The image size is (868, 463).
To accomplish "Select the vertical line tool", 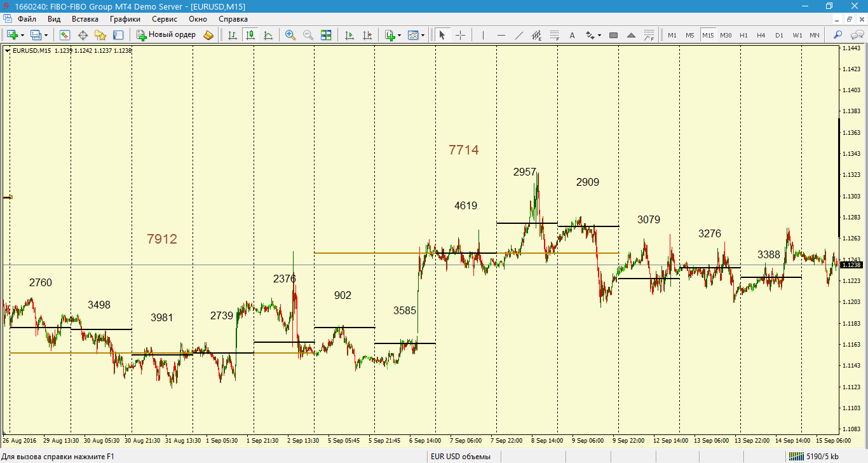I will 483,35.
